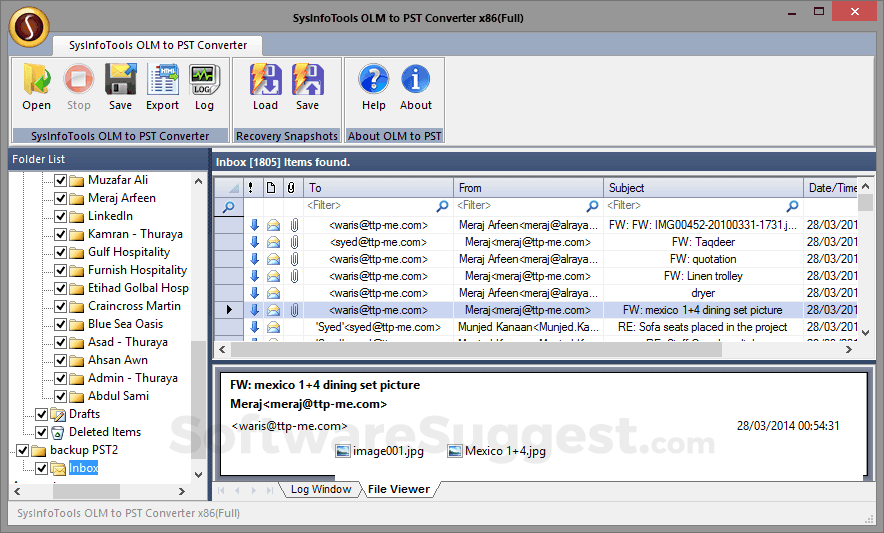Click folder list horizontal scroll right arrow
The height and width of the screenshot is (533, 884).
(x=182, y=492)
